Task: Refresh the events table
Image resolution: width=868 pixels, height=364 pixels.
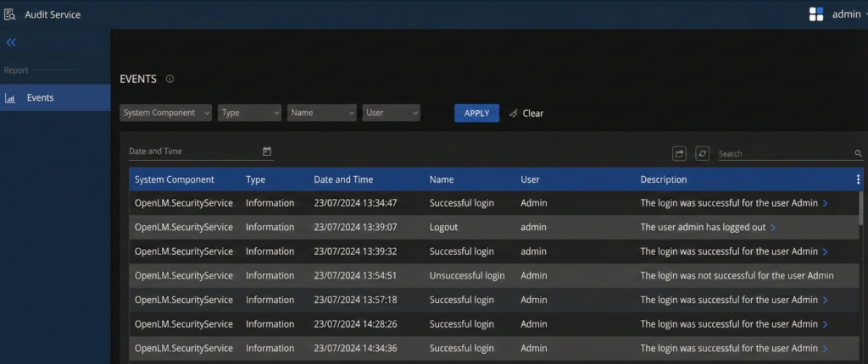Action: [x=702, y=153]
